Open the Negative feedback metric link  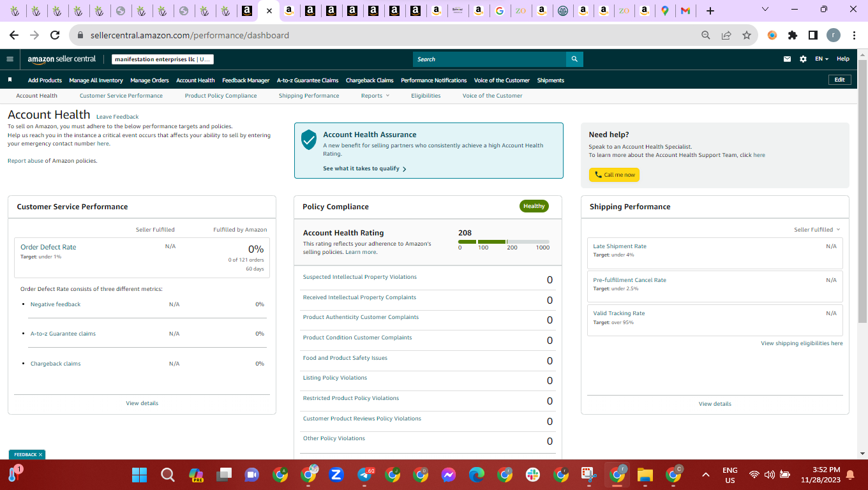(56, 304)
